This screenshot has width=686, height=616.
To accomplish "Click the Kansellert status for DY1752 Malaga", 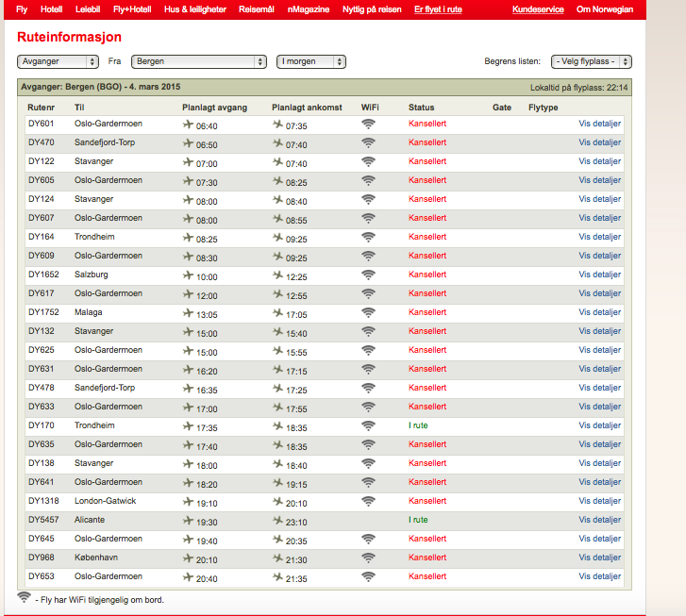I will tap(427, 312).
